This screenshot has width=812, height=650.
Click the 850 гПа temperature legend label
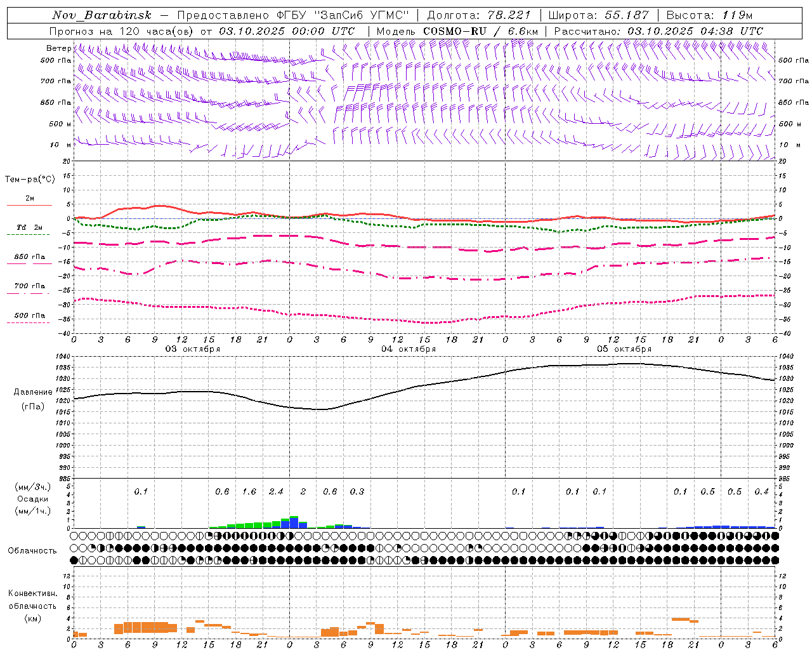point(30,257)
